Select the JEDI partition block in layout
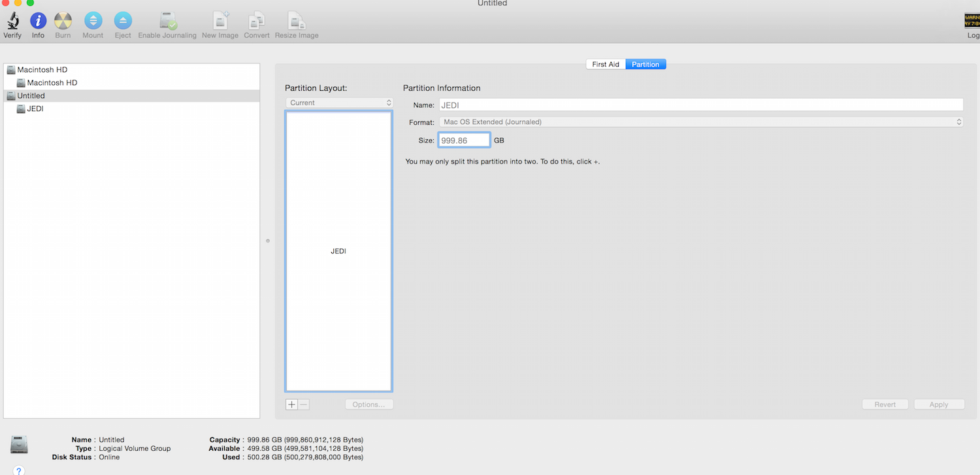Viewport: 980px width, 475px height. point(338,251)
